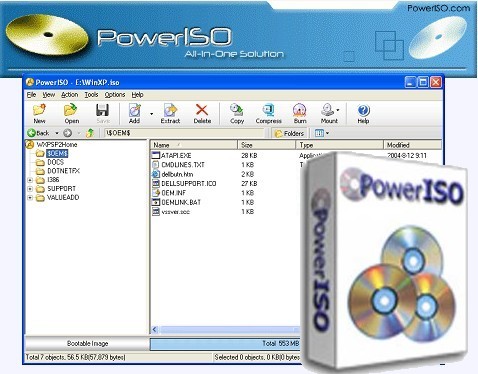This screenshot has width=478, height=374.
Task: Toggle the Folders pane button
Action: pos(289,133)
